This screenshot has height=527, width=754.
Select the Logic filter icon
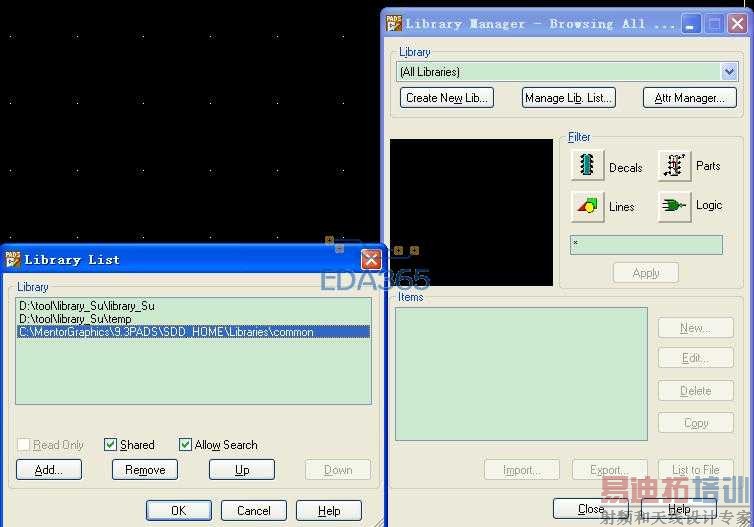click(x=674, y=206)
